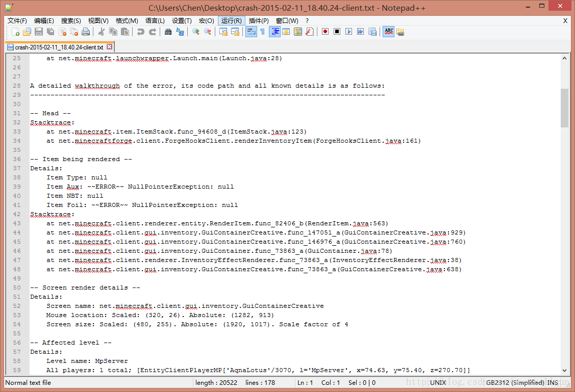575x392 pixels.
Task: Print the document with printer icon
Action: click(86, 32)
